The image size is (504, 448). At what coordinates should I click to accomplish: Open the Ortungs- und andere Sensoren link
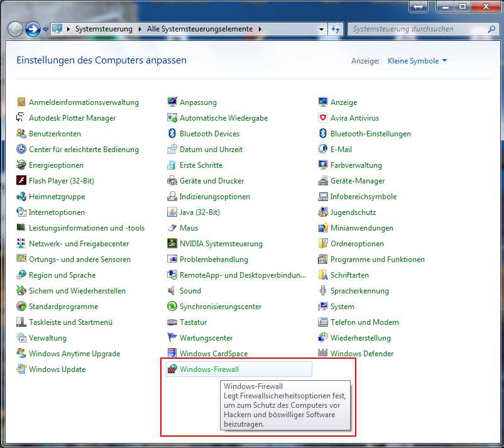tap(80, 260)
